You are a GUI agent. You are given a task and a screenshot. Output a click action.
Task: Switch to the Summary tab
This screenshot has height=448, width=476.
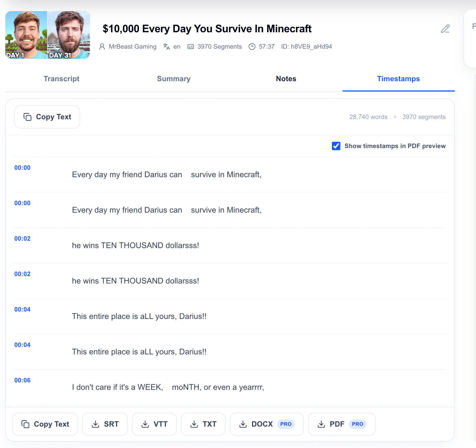coord(174,79)
